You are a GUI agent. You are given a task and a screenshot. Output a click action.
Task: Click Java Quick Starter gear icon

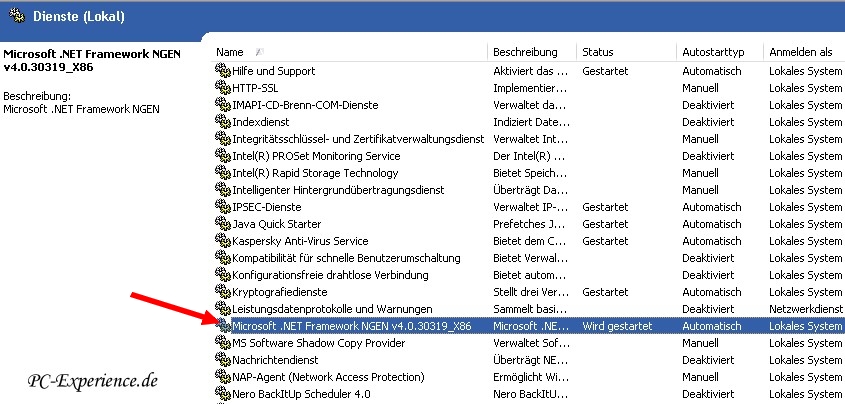coord(222,224)
